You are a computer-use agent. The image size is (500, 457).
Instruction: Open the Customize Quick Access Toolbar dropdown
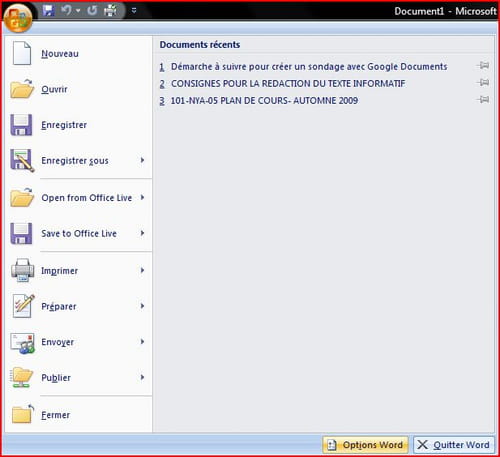(x=134, y=11)
